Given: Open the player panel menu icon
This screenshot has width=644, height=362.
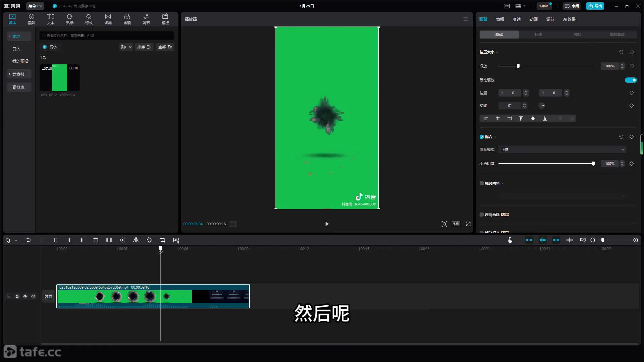Looking at the screenshot, I should [466, 19].
